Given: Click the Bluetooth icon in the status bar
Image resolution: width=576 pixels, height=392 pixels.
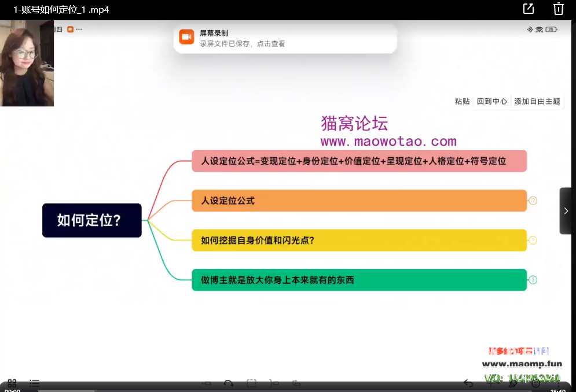Looking at the screenshot, I should tap(529, 29).
